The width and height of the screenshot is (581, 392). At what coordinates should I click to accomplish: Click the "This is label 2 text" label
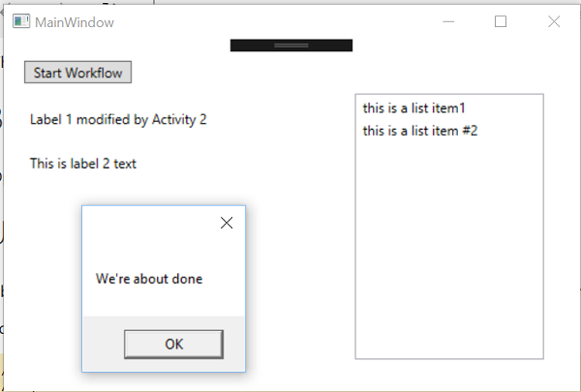tap(83, 164)
